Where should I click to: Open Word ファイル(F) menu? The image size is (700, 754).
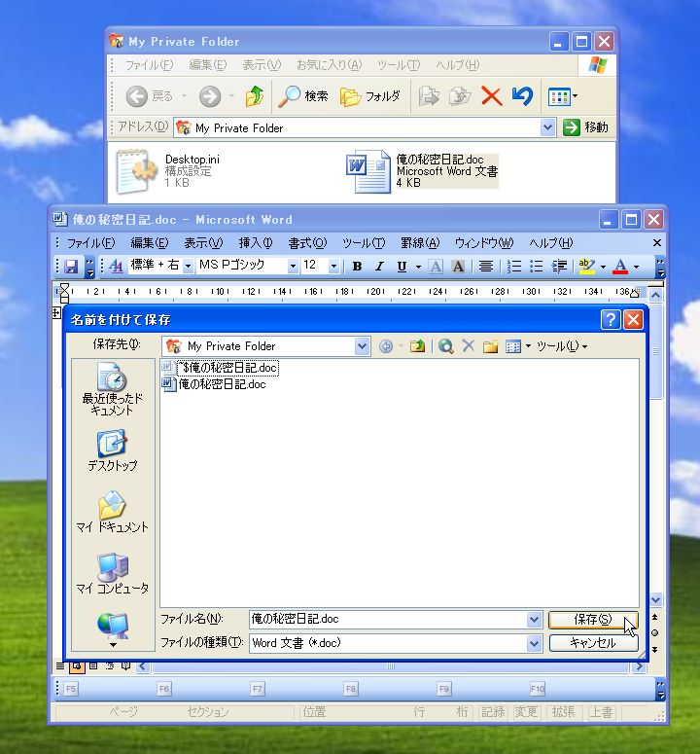[x=90, y=243]
